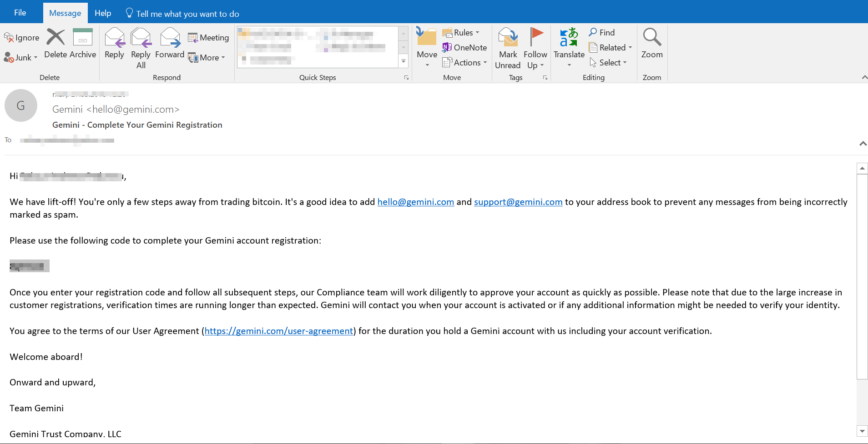Send the message to OneNote
This screenshot has width=868, height=444.
[x=464, y=48]
